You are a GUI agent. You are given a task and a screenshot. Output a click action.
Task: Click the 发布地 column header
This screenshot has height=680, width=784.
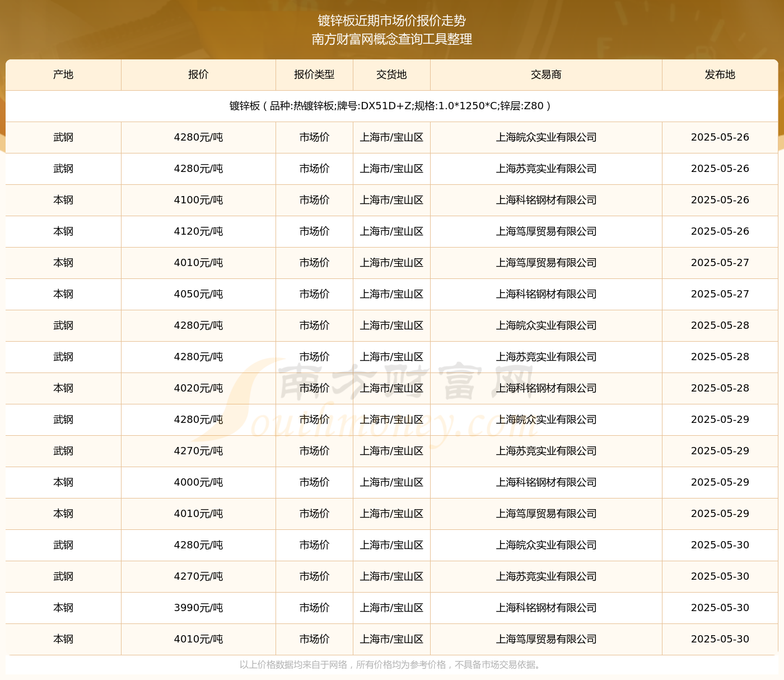[x=720, y=74]
